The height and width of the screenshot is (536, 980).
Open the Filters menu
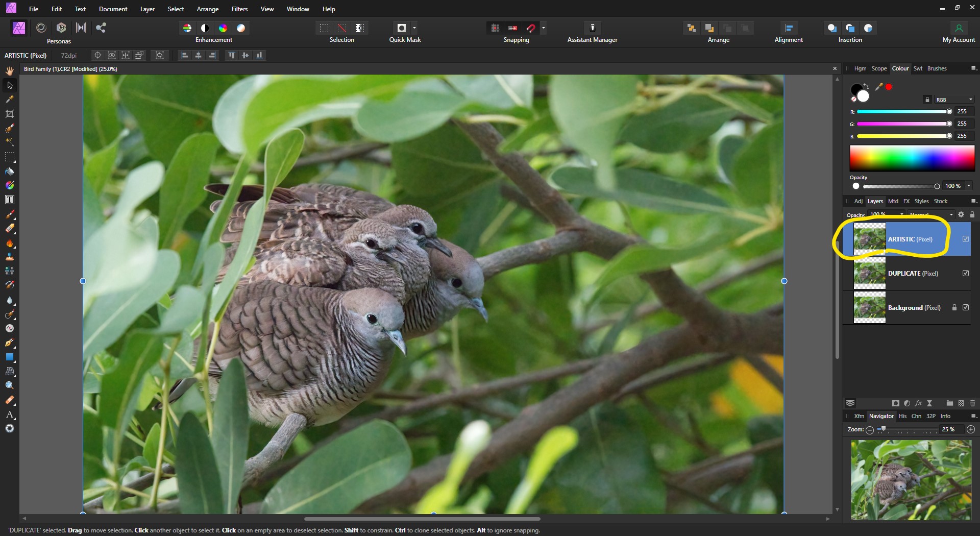239,9
